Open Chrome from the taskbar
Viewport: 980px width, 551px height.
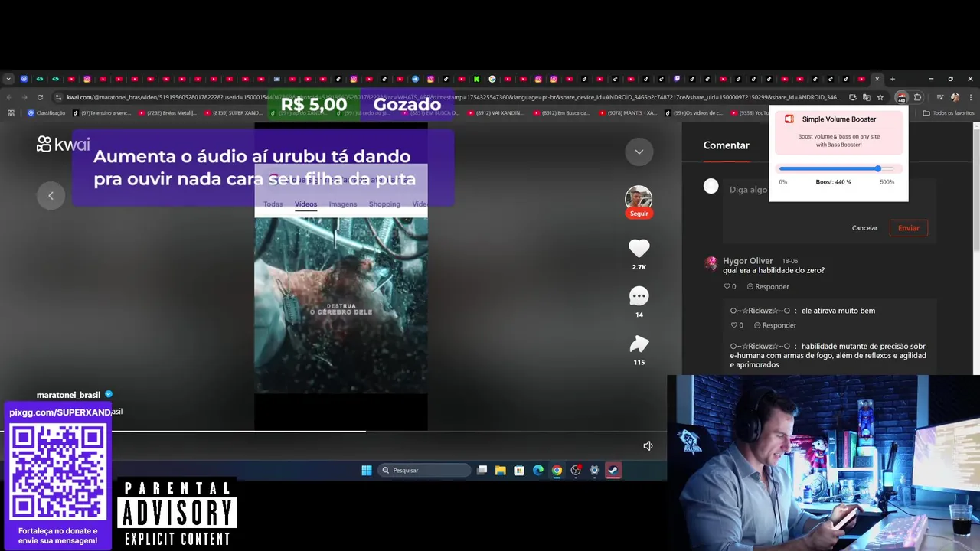(x=557, y=471)
